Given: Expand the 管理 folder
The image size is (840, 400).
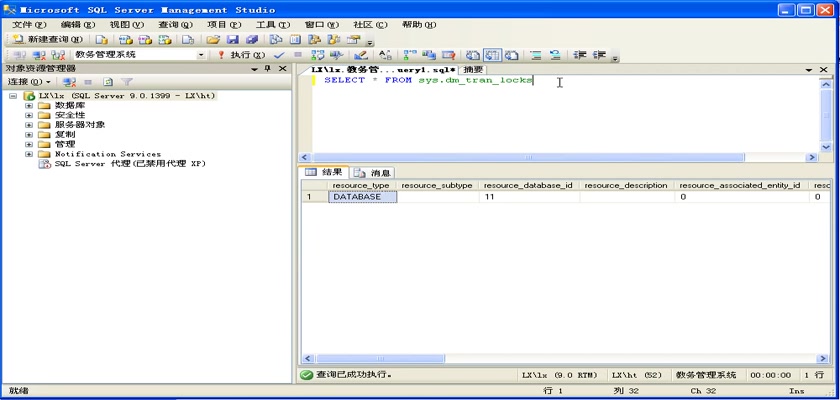Looking at the screenshot, I should click(x=29, y=144).
